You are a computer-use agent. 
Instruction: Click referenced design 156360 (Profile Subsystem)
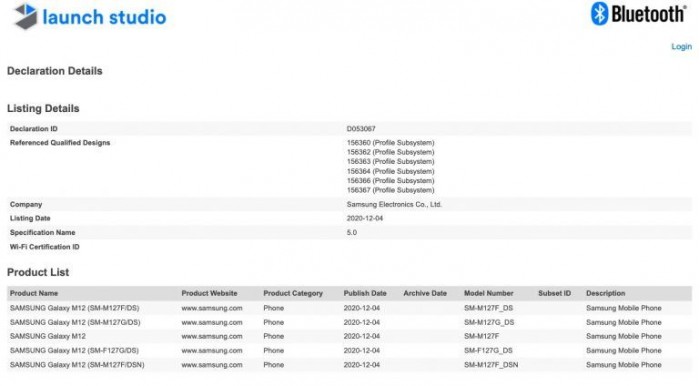390,143
